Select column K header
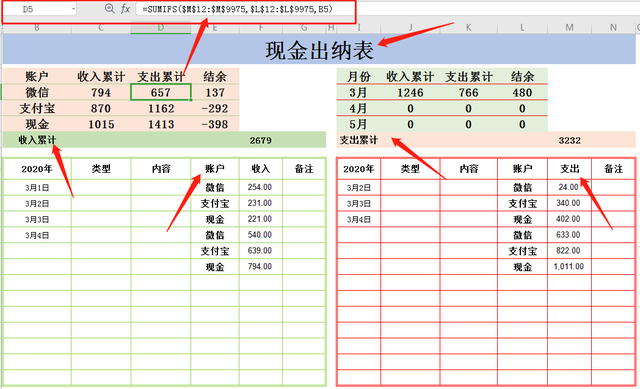This screenshot has width=640, height=389. (468, 28)
